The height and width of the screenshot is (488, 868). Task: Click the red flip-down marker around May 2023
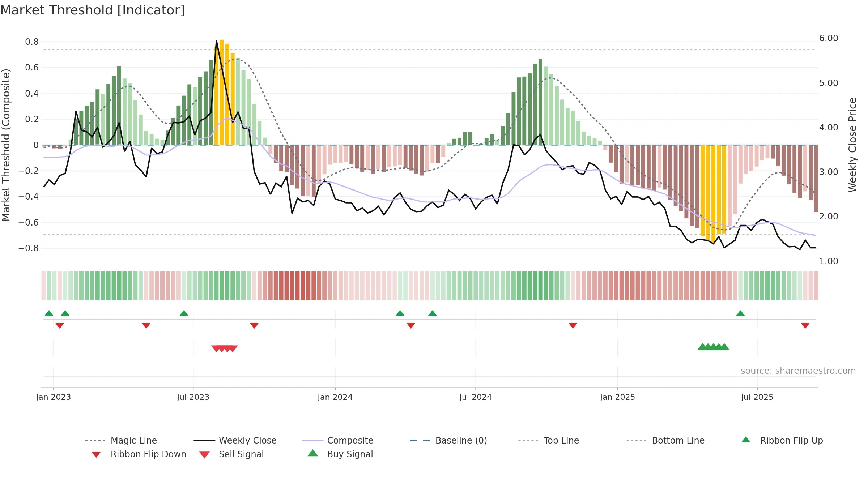click(146, 326)
